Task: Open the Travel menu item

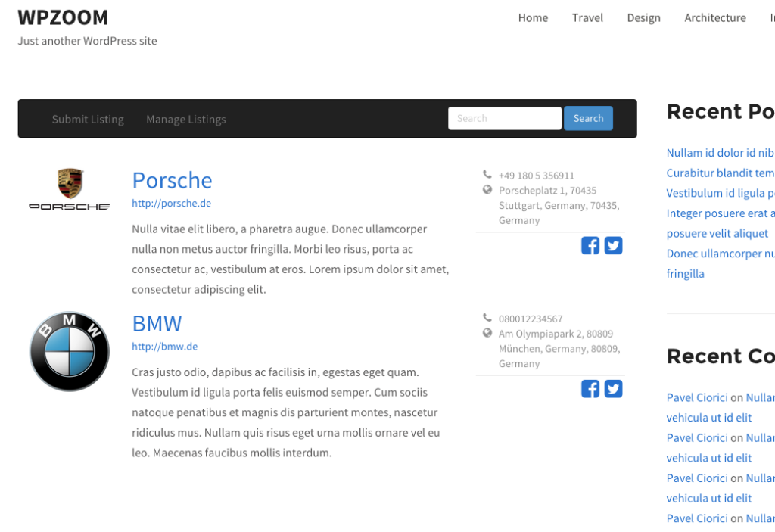Action: (587, 18)
